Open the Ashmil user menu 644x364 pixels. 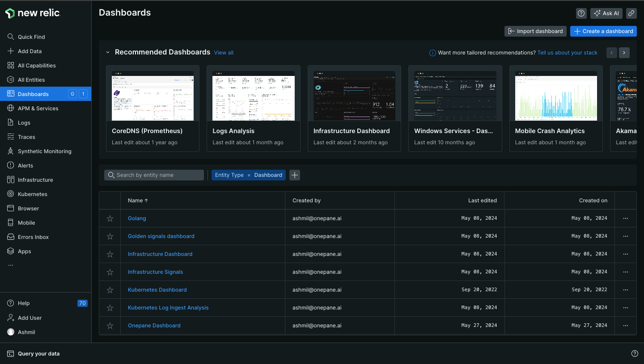tap(46, 332)
